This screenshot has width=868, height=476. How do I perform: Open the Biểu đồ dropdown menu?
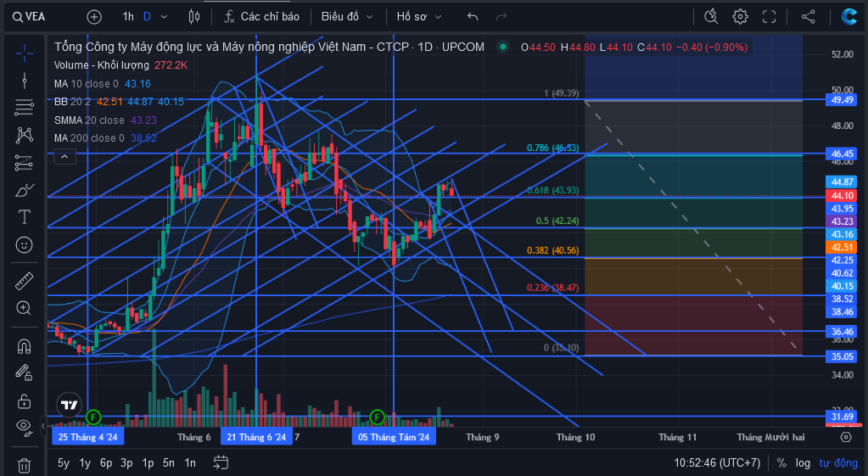[x=347, y=17]
